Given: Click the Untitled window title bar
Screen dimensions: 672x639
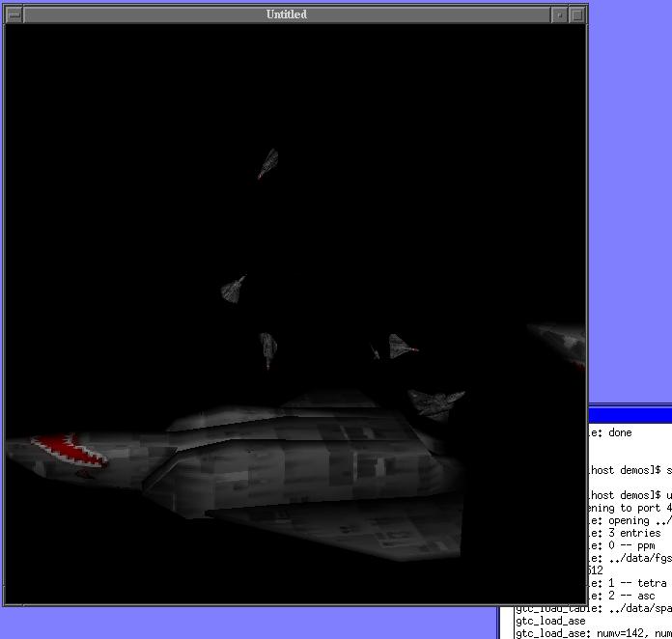Looking at the screenshot, I should pyautogui.click(x=286, y=14).
